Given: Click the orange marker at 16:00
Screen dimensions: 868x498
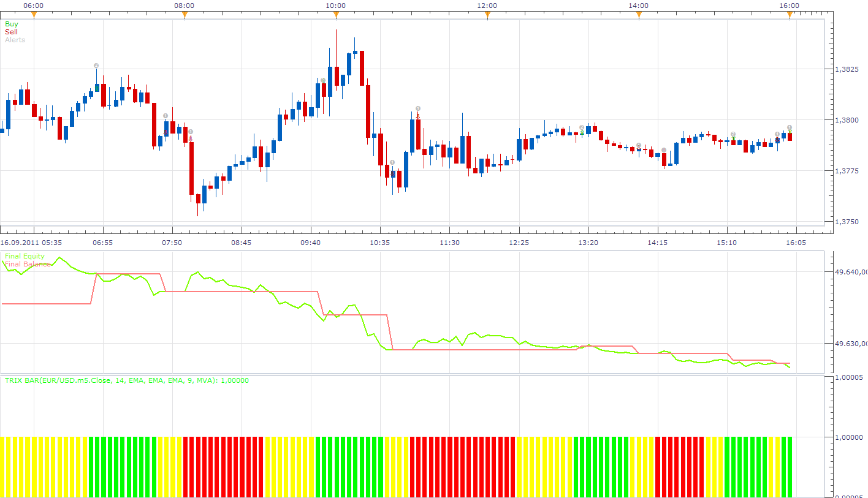Looking at the screenshot, I should point(790,15).
